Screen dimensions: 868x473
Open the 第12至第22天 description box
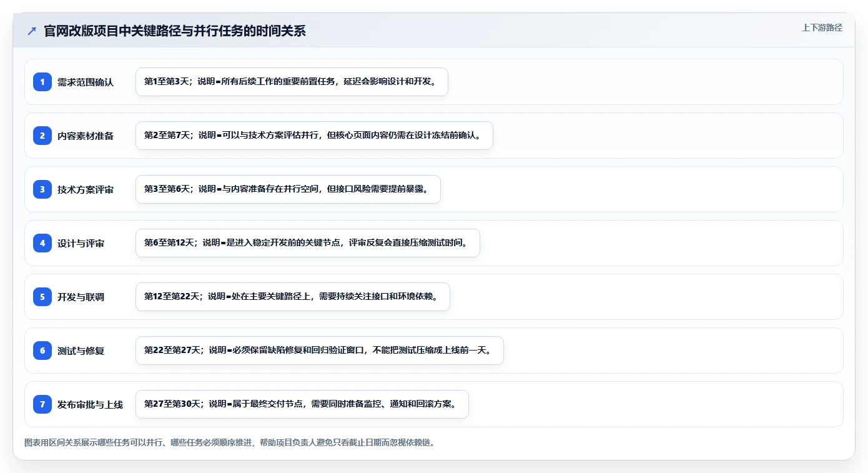coord(292,297)
